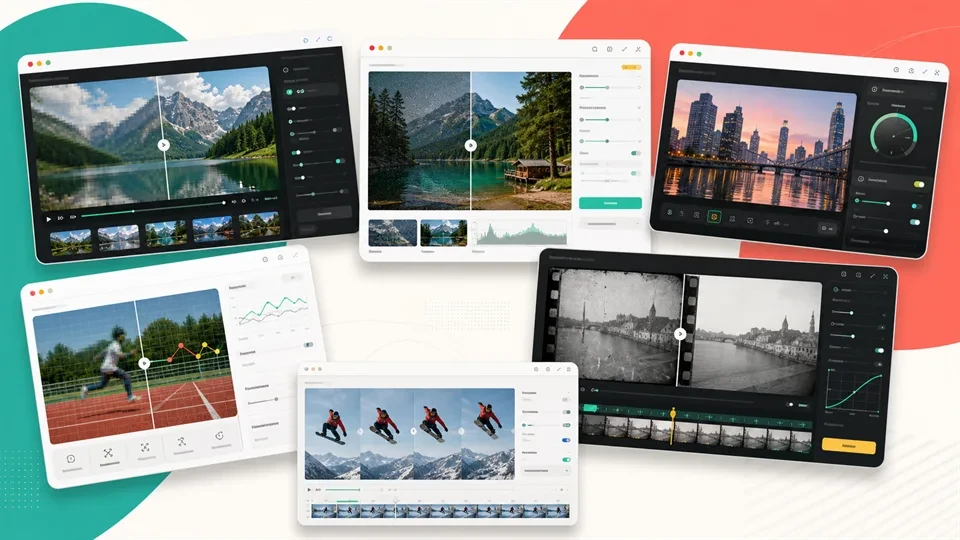
Task: Click the yellow playhead marker on the film timeline
Action: tap(673, 416)
